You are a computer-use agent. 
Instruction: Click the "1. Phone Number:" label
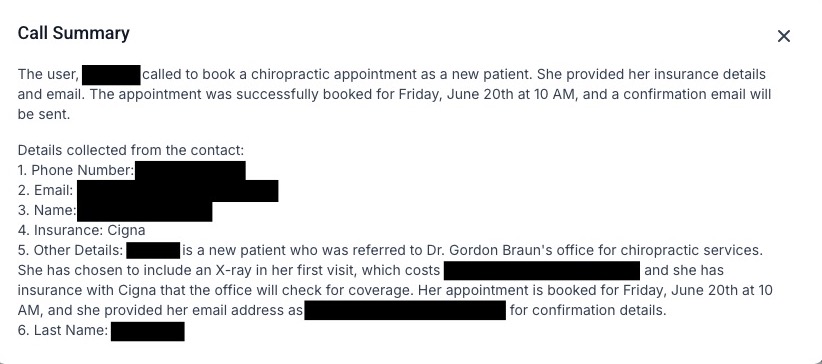[x=76, y=170]
